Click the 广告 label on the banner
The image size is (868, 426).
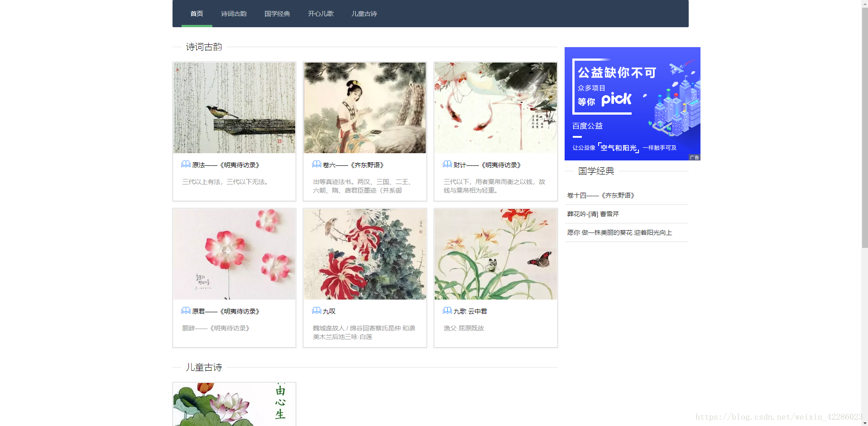pos(695,157)
